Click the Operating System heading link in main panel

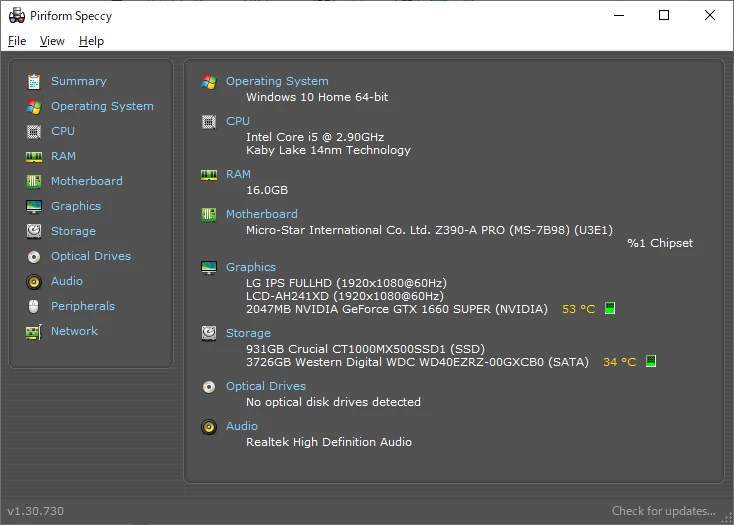tap(277, 81)
